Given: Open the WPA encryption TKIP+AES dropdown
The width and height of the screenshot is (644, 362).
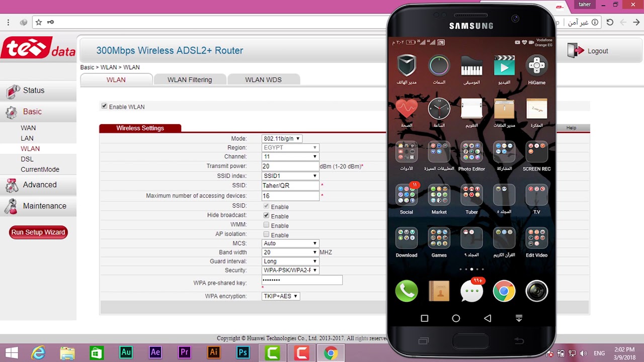Looking at the screenshot, I should click(281, 296).
